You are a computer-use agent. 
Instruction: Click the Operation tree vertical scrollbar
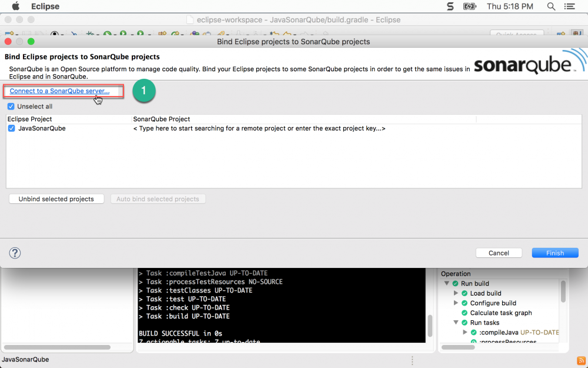point(563,291)
